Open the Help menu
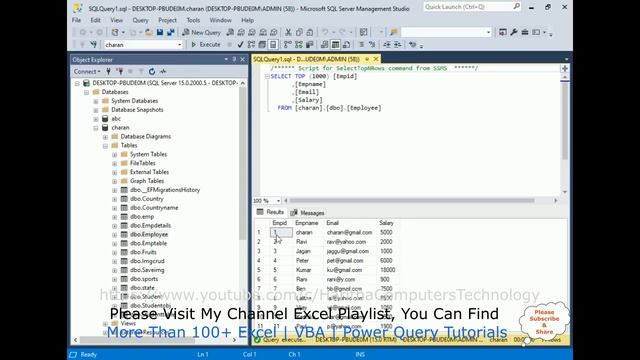This screenshot has height=360, width=640. click(247, 20)
